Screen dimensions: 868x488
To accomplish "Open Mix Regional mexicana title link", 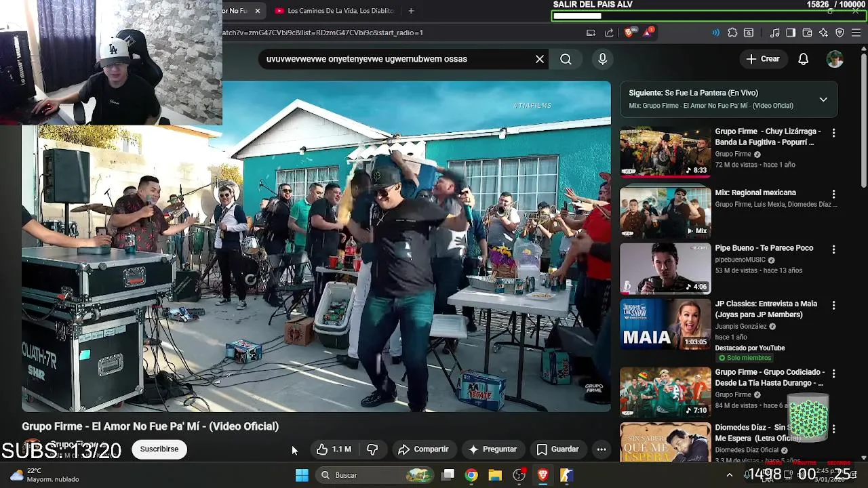I will coord(755,192).
